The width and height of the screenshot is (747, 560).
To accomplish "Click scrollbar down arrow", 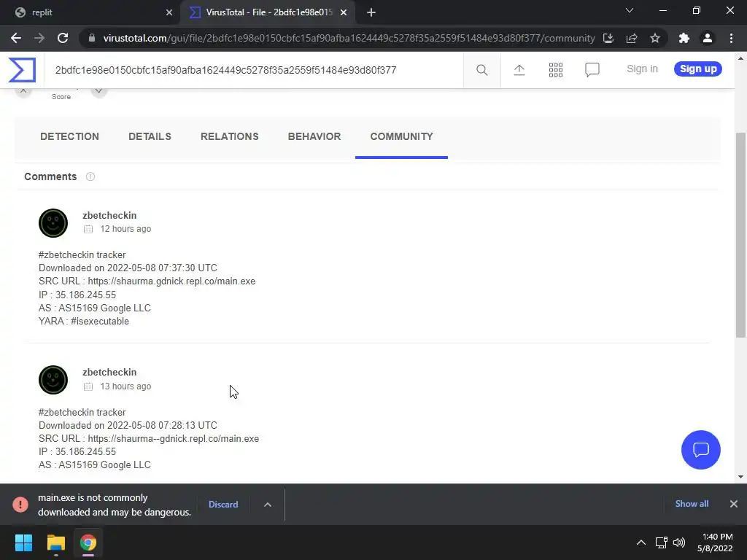I will coord(741,477).
